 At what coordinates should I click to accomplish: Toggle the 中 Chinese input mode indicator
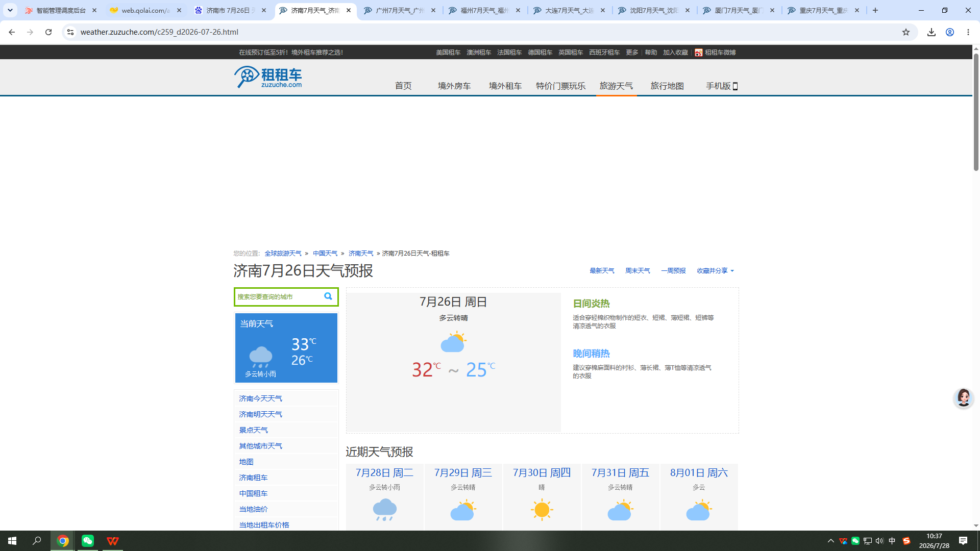(892, 541)
